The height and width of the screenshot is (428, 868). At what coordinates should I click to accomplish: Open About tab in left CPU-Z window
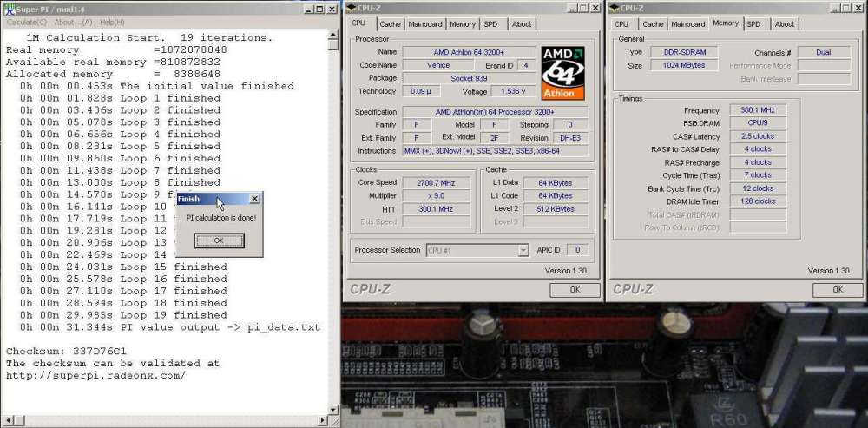[522, 24]
